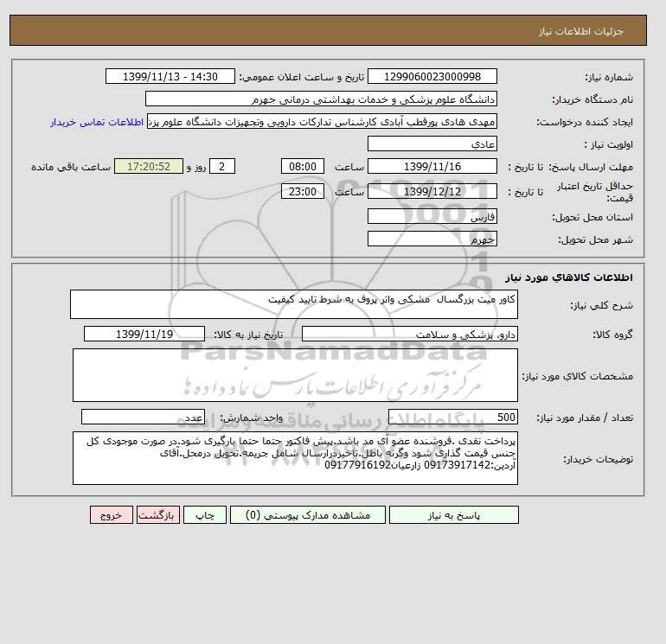Click the واحد شمارش label
Screen dimensions: 666x644
point(251,418)
